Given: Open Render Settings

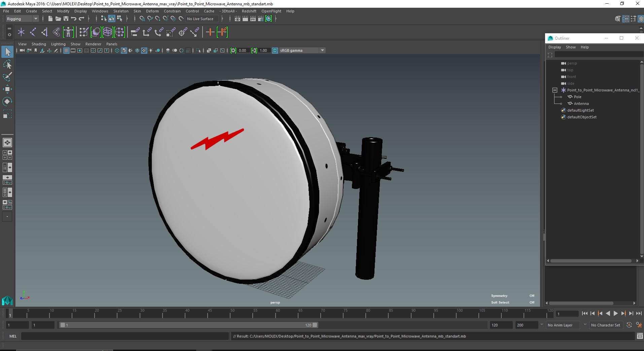Looking at the screenshot, I should pyautogui.click(x=261, y=19).
